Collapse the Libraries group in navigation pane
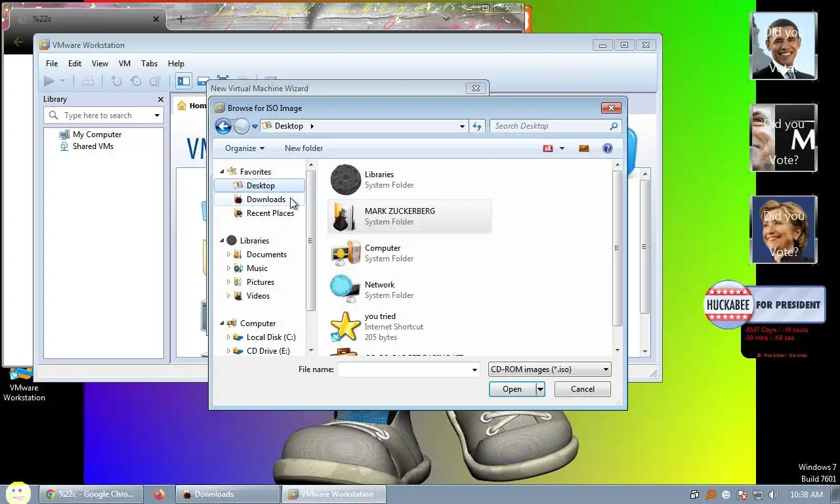Image resolution: width=840 pixels, height=504 pixels. (222, 241)
